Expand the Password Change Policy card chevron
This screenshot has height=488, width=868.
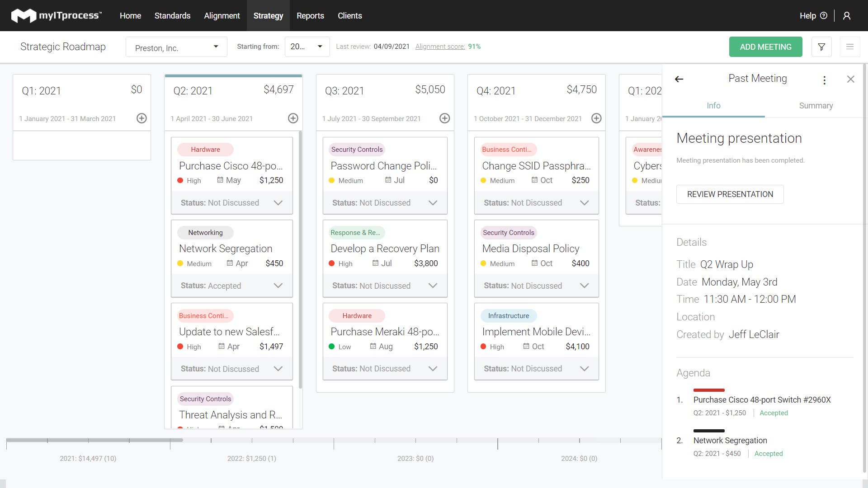click(x=434, y=202)
